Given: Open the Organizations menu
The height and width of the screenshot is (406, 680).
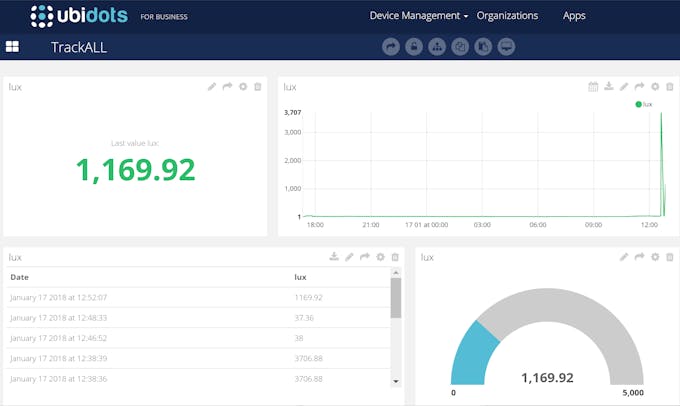Looking at the screenshot, I should [x=507, y=16].
